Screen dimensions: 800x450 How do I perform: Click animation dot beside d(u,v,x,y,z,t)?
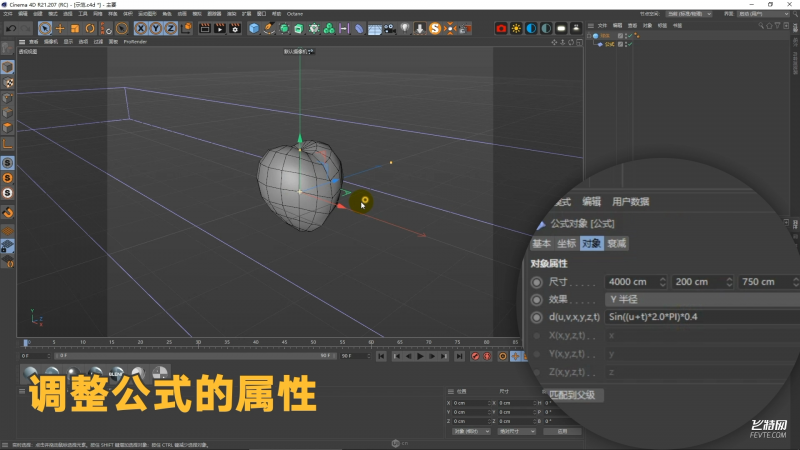(536, 317)
